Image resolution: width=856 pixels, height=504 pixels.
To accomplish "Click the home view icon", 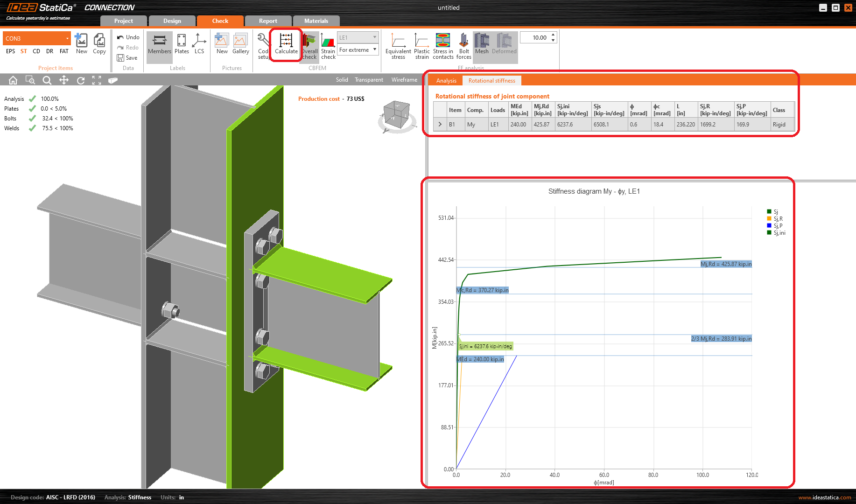I will coord(13,80).
